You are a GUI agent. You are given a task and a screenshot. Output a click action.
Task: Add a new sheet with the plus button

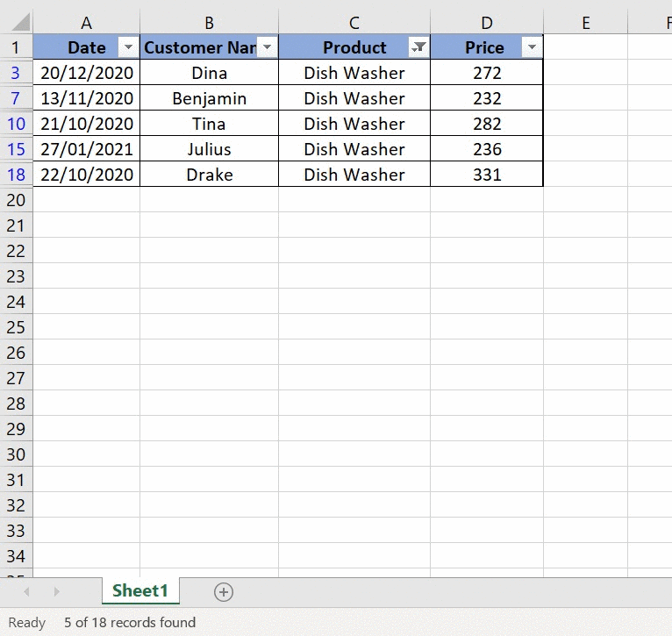(x=224, y=592)
